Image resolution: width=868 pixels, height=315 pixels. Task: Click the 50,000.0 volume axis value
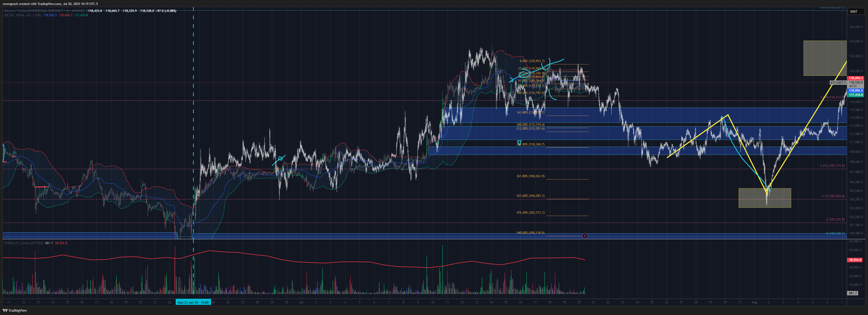[855, 250]
